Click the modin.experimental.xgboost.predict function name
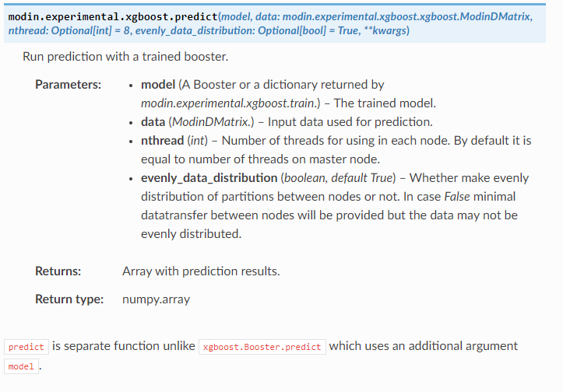The image size is (563, 392). tap(113, 17)
